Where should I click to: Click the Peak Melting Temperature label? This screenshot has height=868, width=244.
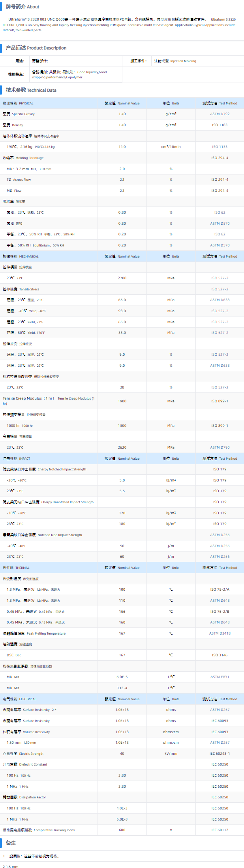point(34,633)
